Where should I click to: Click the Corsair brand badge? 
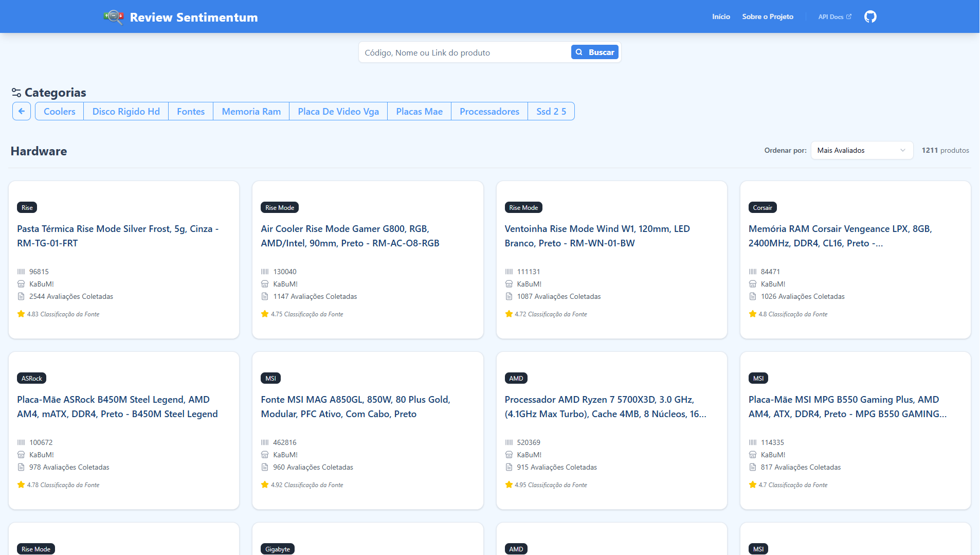pyautogui.click(x=763, y=207)
